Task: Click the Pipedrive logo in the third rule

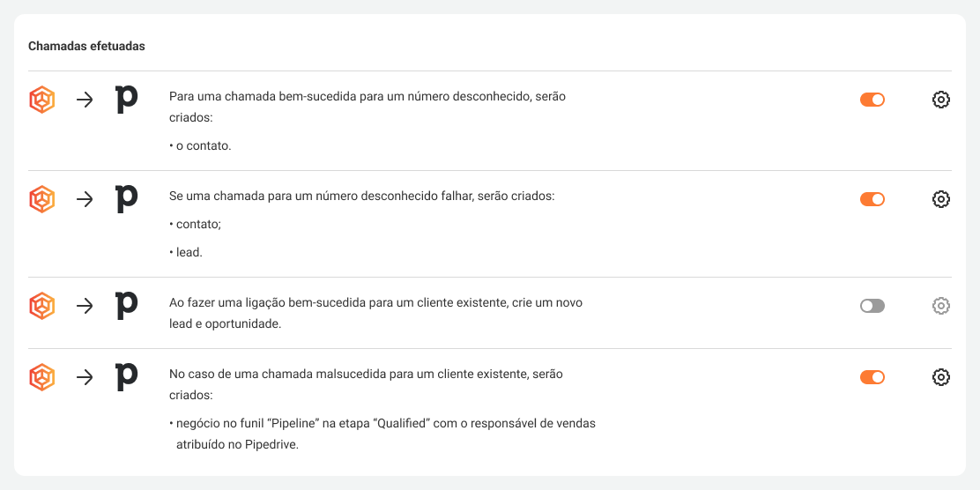Action: [127, 306]
